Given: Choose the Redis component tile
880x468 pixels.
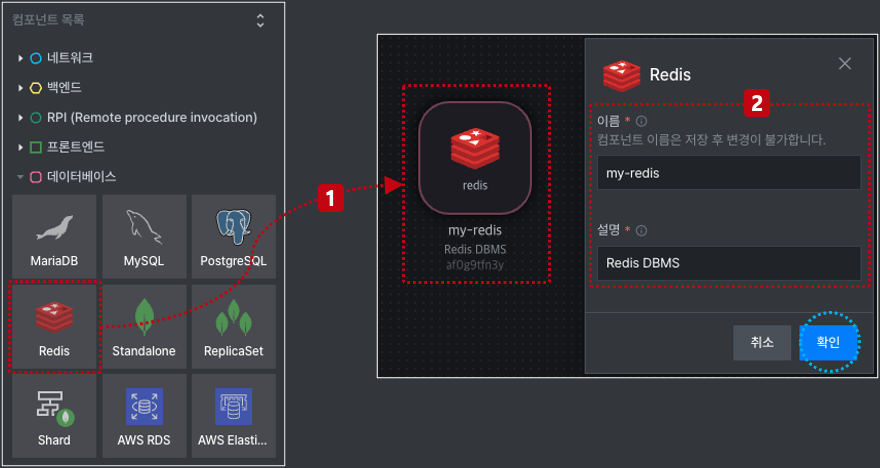Looking at the screenshot, I should 54,326.
